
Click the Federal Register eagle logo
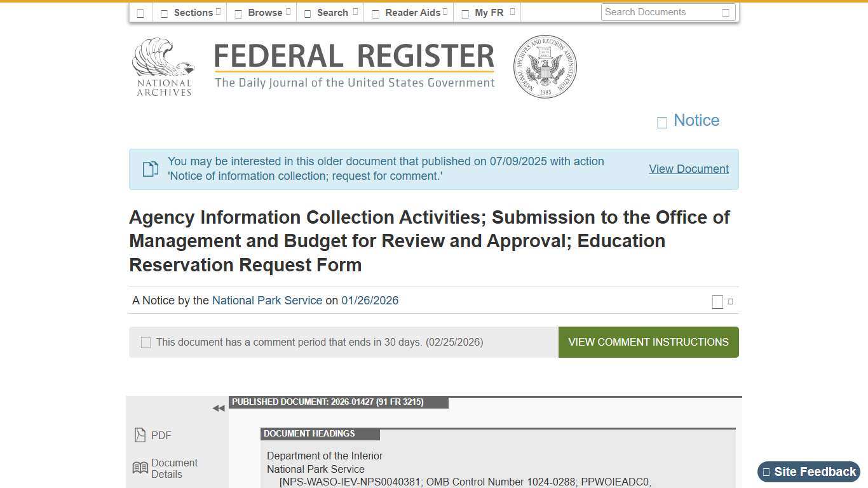[163, 64]
